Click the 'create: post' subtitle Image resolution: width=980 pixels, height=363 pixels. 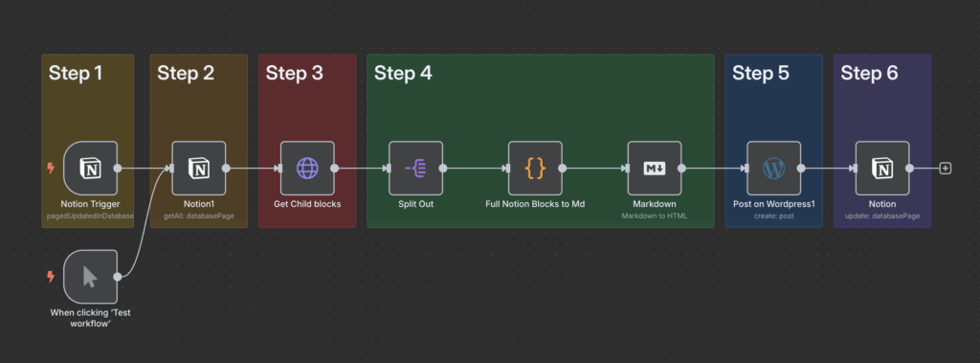773,216
